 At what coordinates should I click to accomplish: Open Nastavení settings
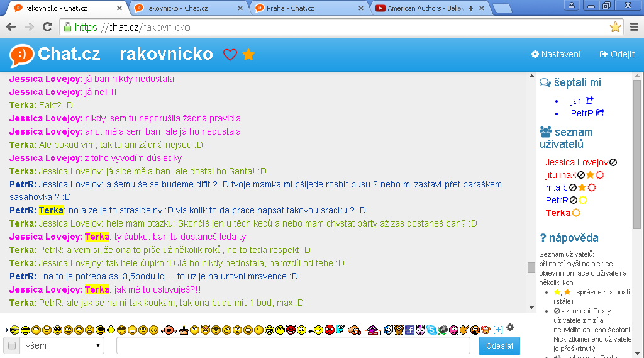(x=556, y=54)
